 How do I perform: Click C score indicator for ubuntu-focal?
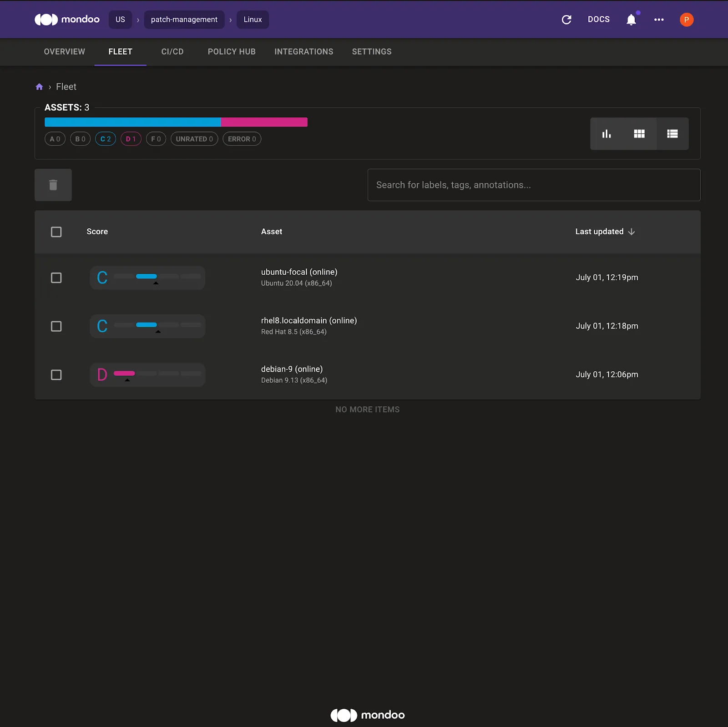[x=147, y=278]
